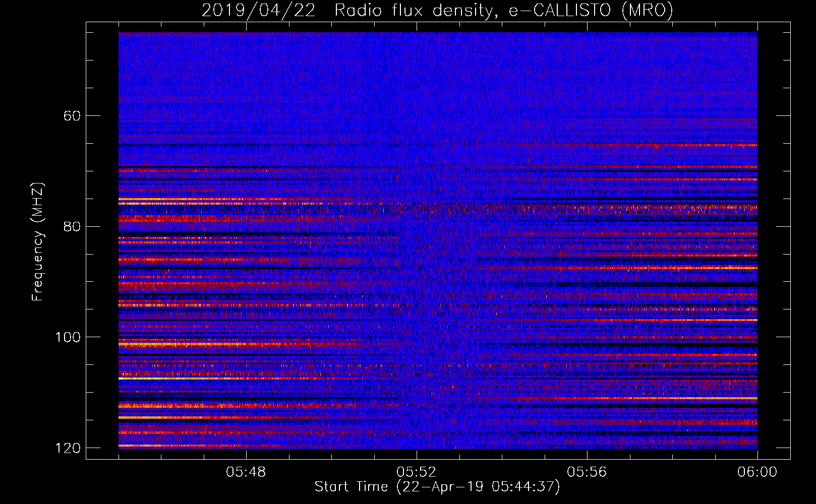816x504 pixels.
Task: Click the 'Start Time (22-Apr-19 05:44:37)' label
Action: pyautogui.click(x=437, y=487)
